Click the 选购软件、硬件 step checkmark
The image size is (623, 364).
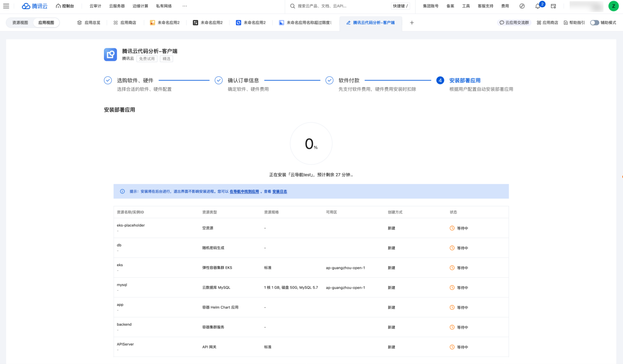click(108, 80)
